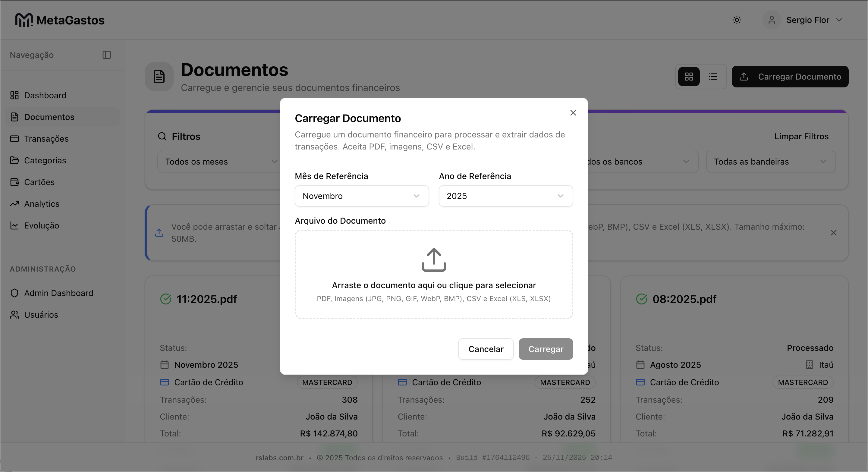868x472 pixels.
Task: Click the Documentos page header icon
Action: pos(159,77)
